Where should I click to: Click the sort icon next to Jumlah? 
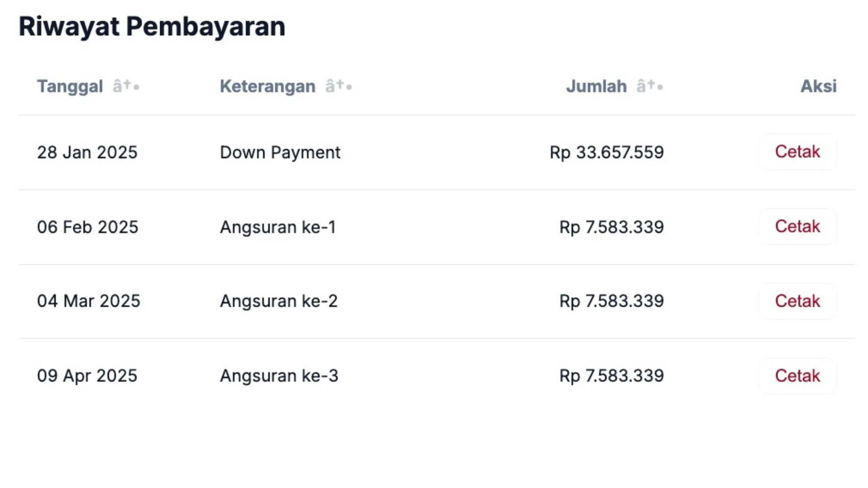[x=649, y=86]
